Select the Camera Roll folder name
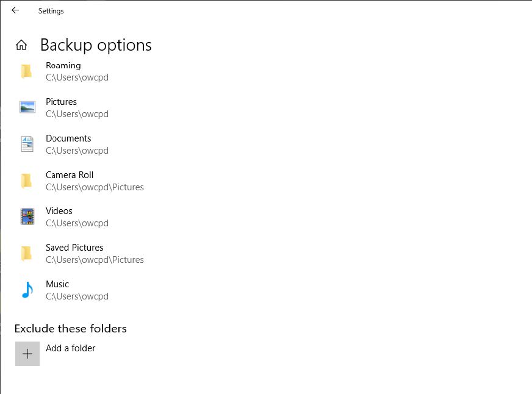Viewport: 532px width, 394px height. 70,175
